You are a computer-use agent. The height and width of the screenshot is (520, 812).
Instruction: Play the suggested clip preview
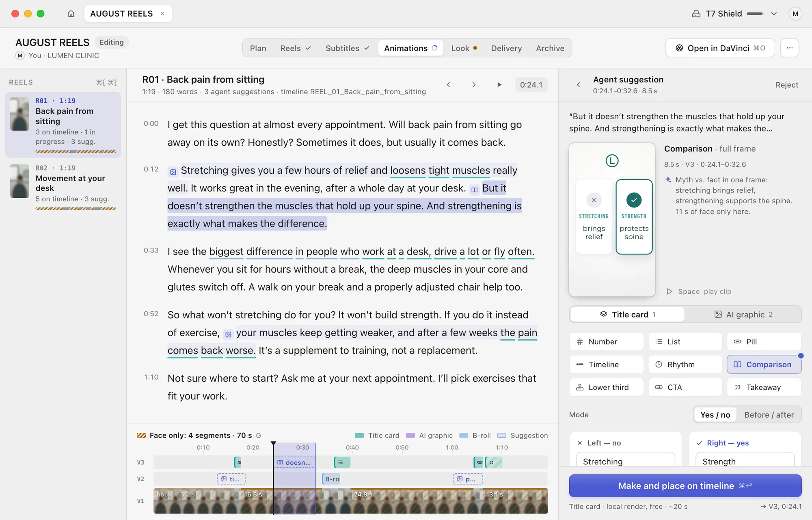[698, 291]
